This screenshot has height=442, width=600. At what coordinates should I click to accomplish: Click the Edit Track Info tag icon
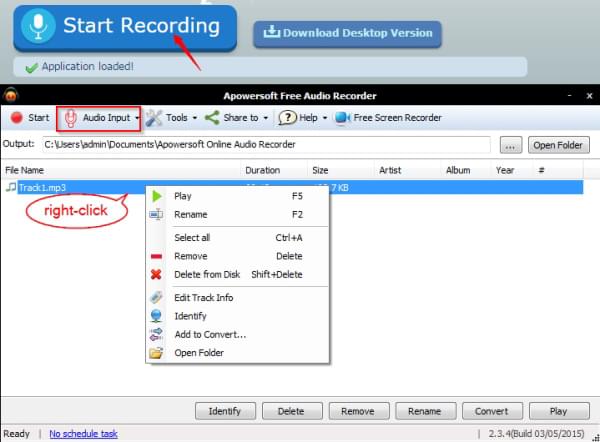tap(156, 297)
